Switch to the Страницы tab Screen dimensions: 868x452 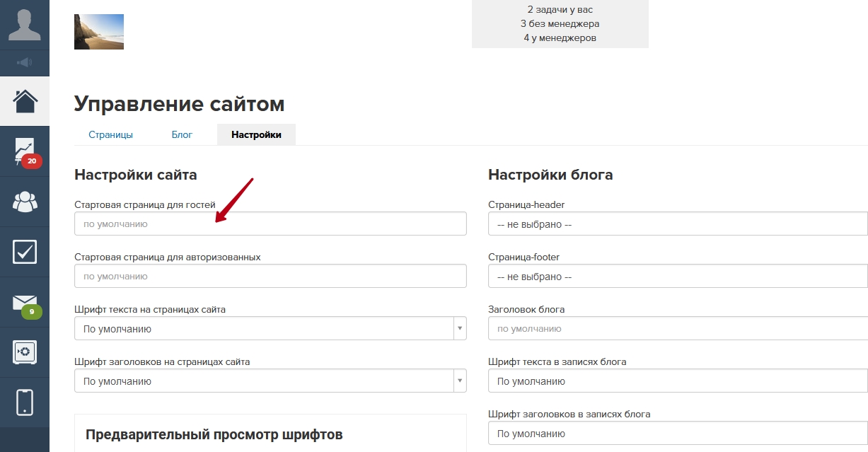point(110,134)
